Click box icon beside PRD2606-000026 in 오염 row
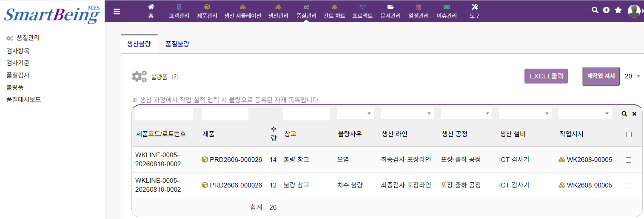Screen dimensions: 644x219 [x=205, y=160]
